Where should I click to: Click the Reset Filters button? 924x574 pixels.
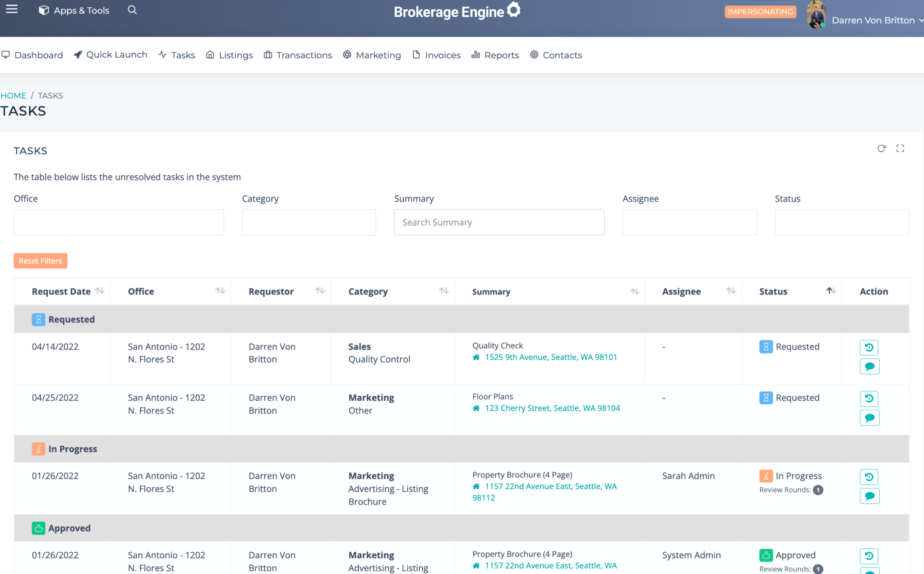[40, 261]
